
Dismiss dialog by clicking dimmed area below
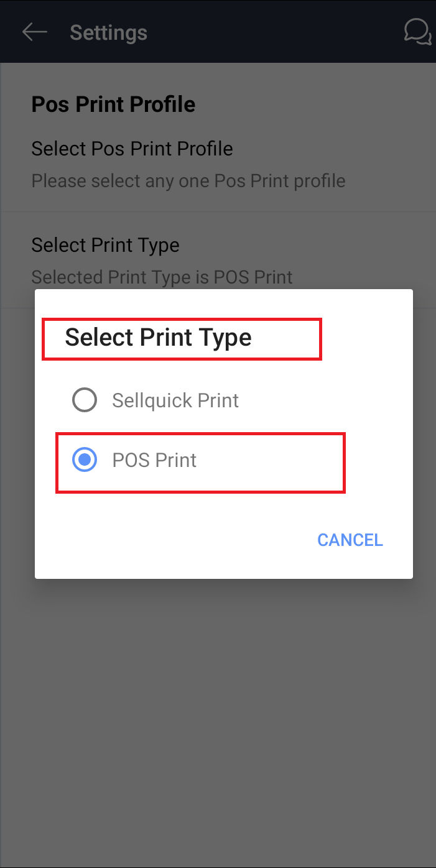pyautogui.click(x=218, y=715)
